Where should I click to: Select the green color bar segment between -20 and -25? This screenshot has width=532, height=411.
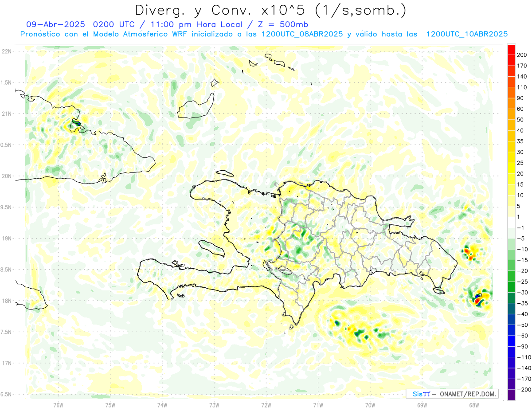tap(511, 276)
